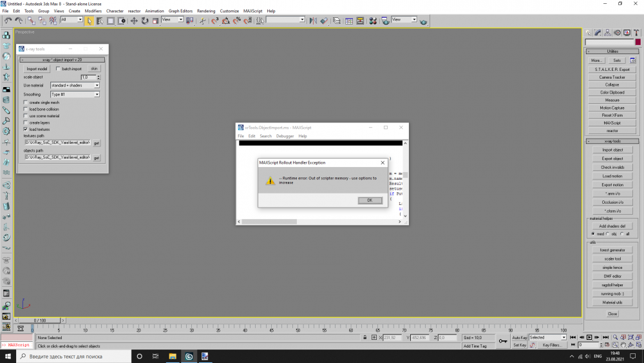Click the object color swatch
The height and width of the screenshot is (363, 644).
(638, 42)
